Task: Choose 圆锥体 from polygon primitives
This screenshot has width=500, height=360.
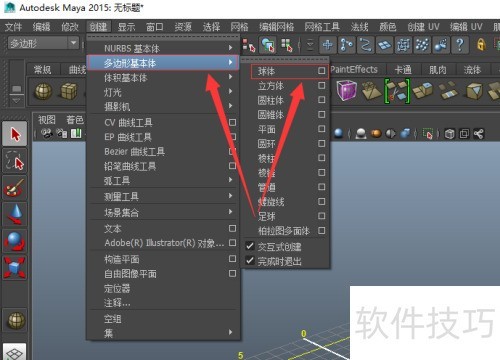Action: pyautogui.click(x=270, y=114)
